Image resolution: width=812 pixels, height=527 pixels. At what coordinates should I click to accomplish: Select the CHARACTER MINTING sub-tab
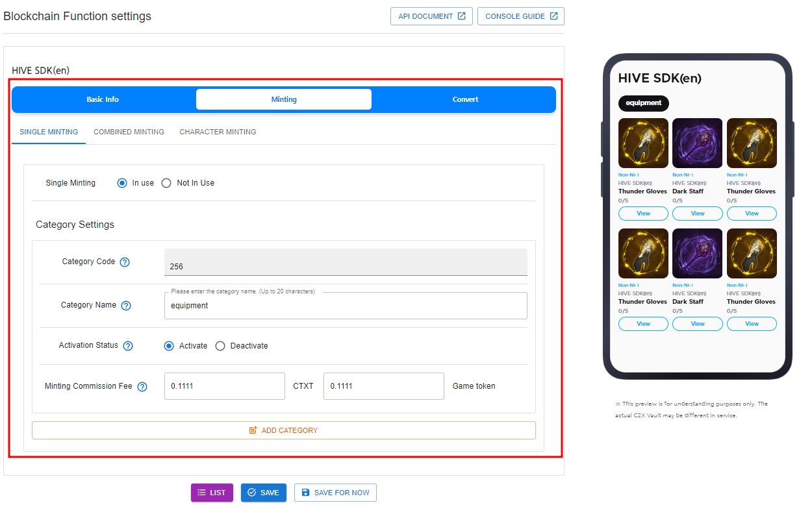[218, 132]
